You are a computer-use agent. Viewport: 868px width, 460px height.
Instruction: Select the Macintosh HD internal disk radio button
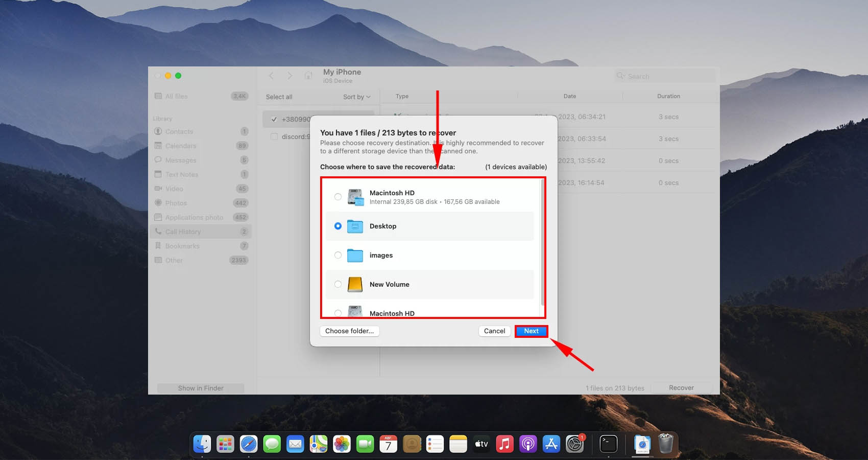(338, 197)
